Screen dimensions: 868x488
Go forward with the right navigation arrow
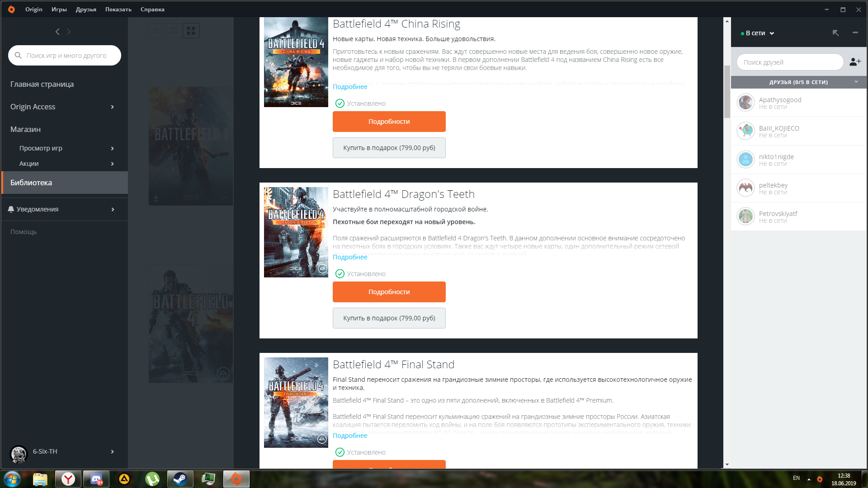pos(69,32)
